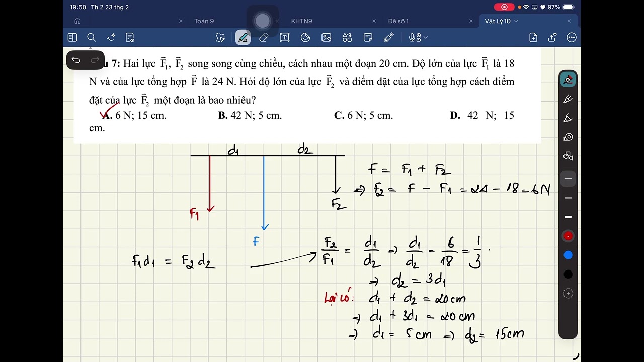Toggle the page thumbnails sidebar
This screenshot has height=362, width=644.
[x=72, y=37]
